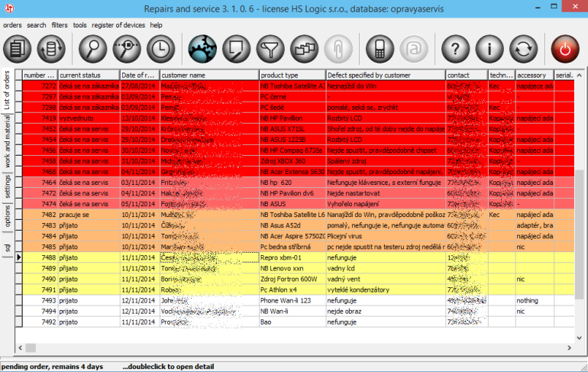Select order 7419 status 'vyzvednuto'
Screen dimensions: 588x372
(x=89, y=118)
